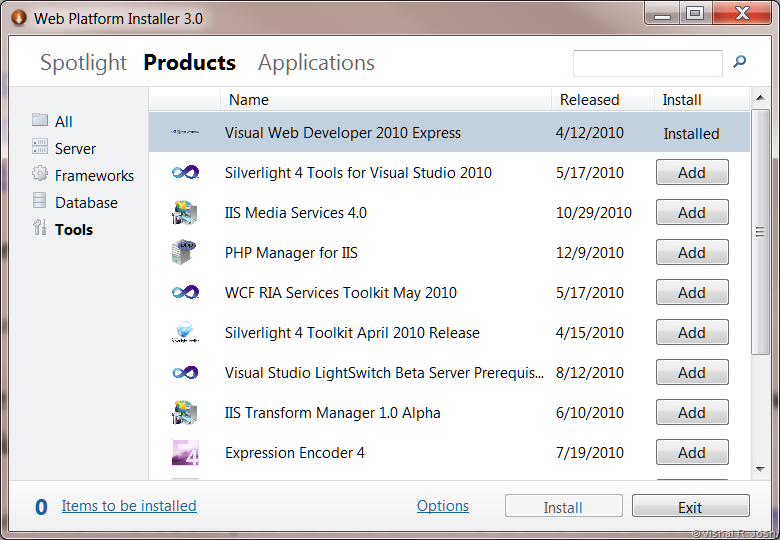Open the Items to be installed link
Screen dimensions: 780x540
[x=129, y=506]
